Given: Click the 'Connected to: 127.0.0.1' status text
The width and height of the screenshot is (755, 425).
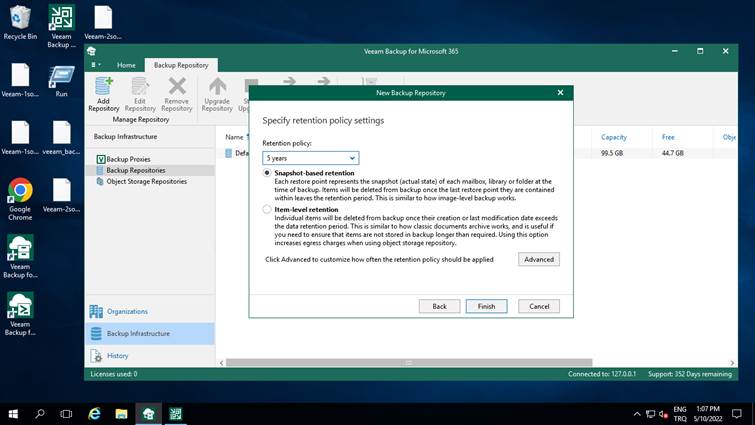Looking at the screenshot, I should click(601, 374).
